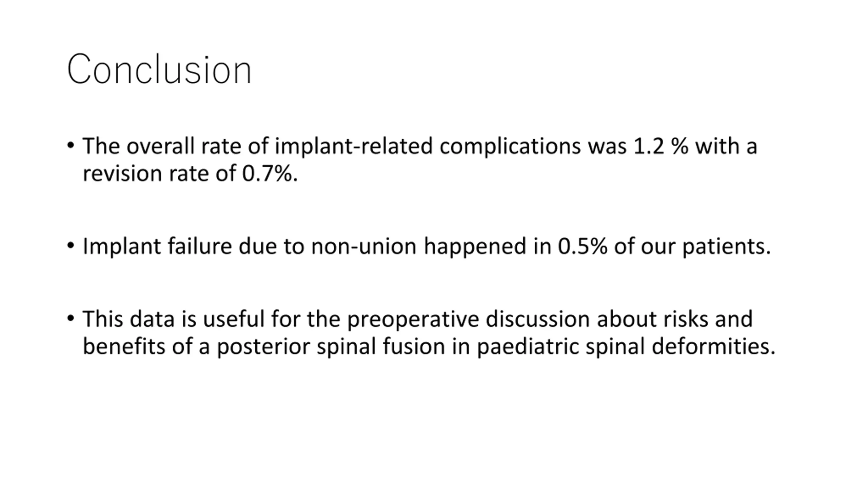The image size is (868, 488).
Task: Click the word implant-related
Action: coord(354,146)
